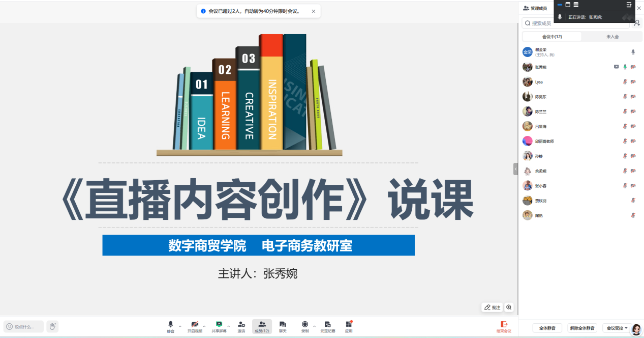The height and width of the screenshot is (338, 644).
Task: Select the 会议中(12) tab
Action: 552,37
